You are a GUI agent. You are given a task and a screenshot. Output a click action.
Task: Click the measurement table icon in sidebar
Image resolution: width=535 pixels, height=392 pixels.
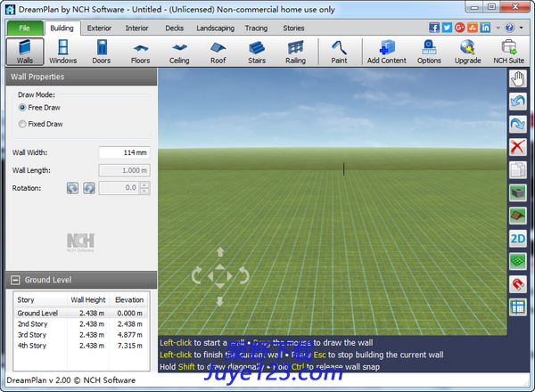coord(518,307)
